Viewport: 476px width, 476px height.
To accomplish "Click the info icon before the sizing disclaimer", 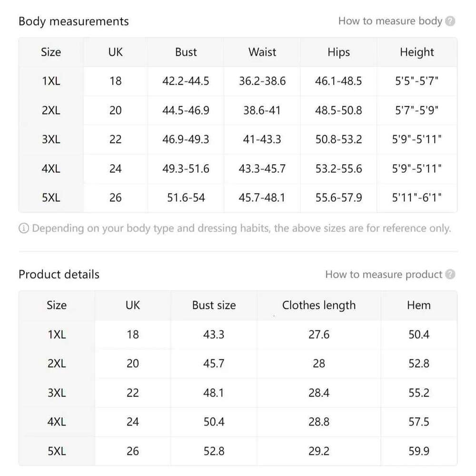I will 24,229.
